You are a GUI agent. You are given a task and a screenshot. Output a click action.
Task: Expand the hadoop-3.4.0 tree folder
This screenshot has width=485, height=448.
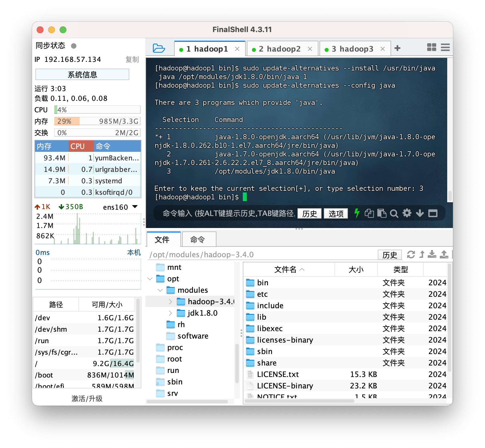170,302
